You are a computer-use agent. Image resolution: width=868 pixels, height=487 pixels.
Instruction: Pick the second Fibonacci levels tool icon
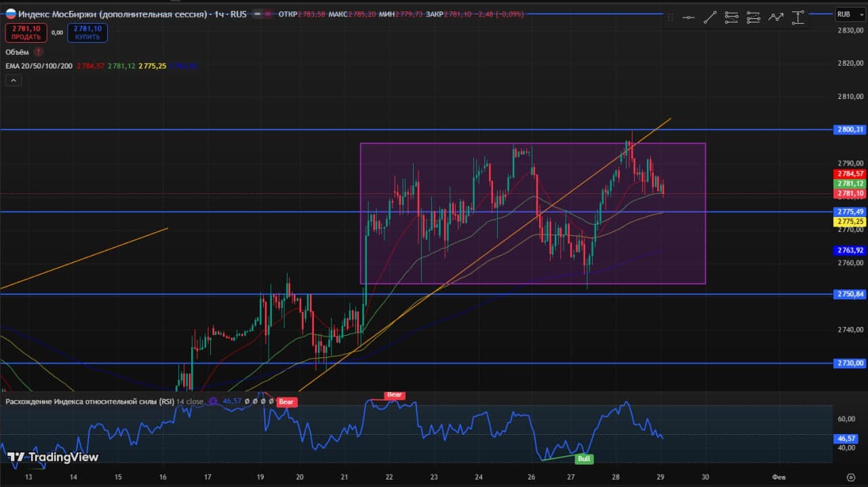click(x=753, y=18)
